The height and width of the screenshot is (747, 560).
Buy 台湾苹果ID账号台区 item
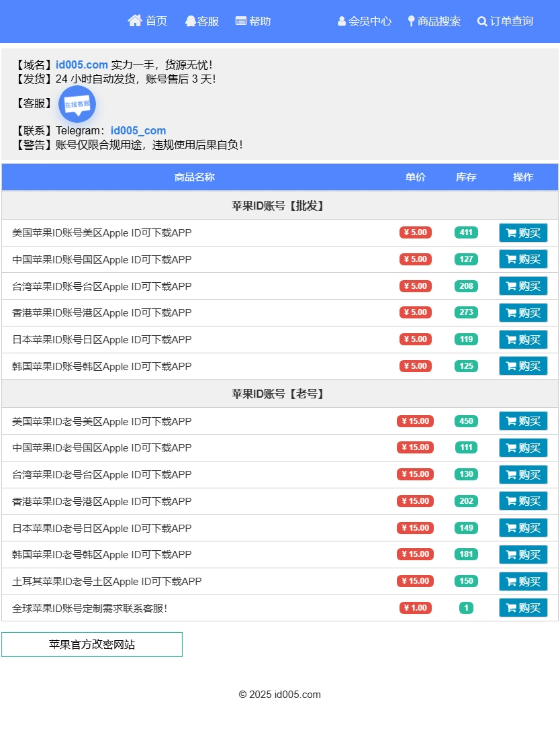coord(523,286)
